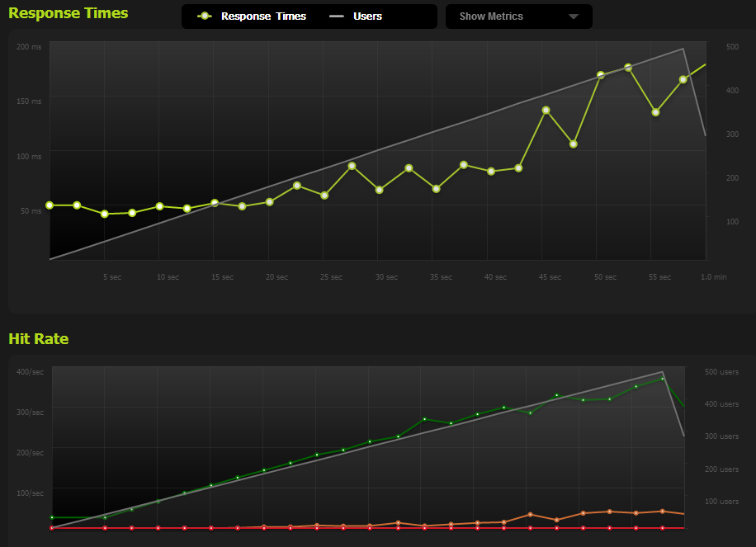Viewport: 756px width, 547px height.
Task: Click the 55 sec time label
Action: point(659,277)
